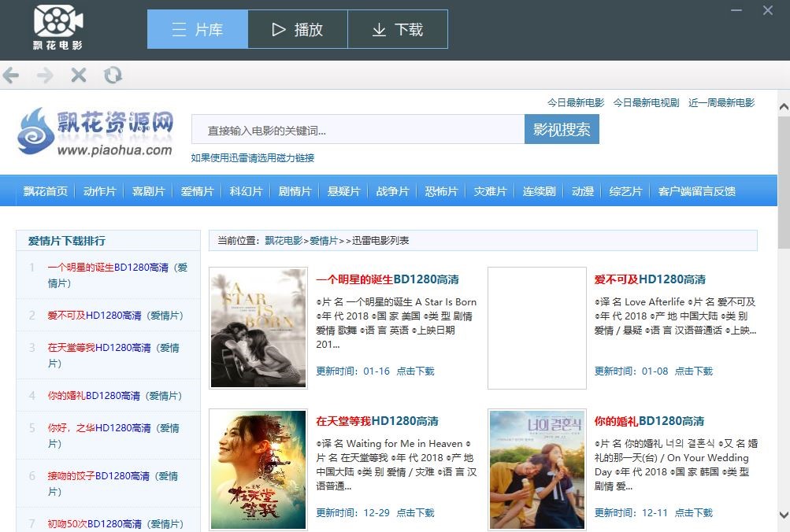Click the 飘花电影 camera logo icon

pyautogui.click(x=58, y=21)
